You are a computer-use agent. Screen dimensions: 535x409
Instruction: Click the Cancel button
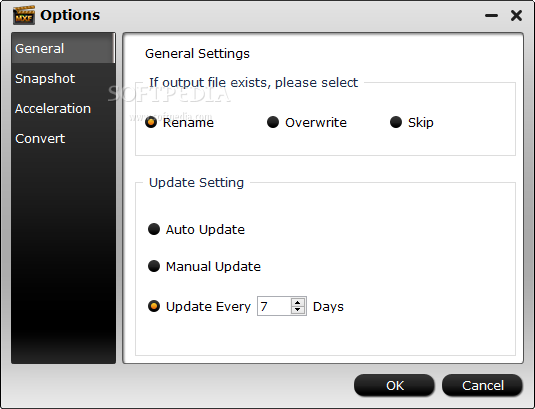[482, 385]
